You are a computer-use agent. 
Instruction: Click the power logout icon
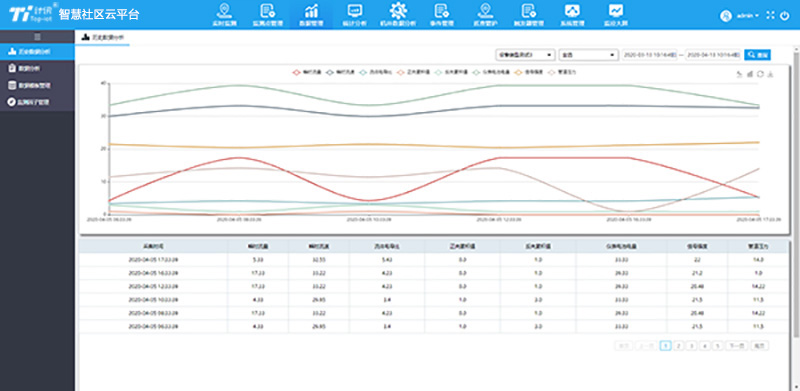pyautogui.click(x=785, y=16)
